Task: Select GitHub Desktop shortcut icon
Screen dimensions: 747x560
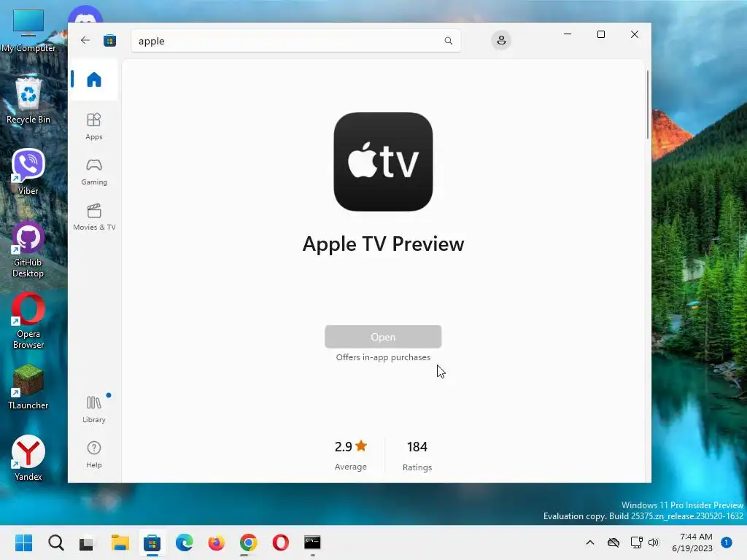Action: tap(28, 249)
